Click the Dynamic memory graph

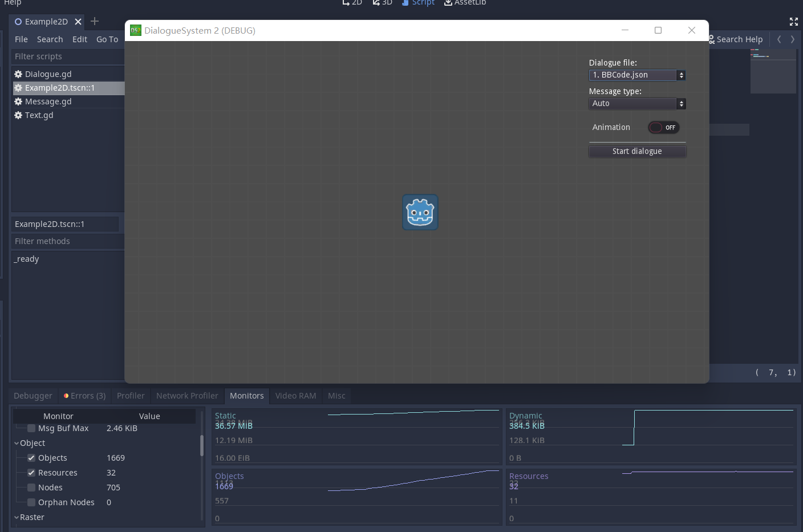tap(651, 436)
